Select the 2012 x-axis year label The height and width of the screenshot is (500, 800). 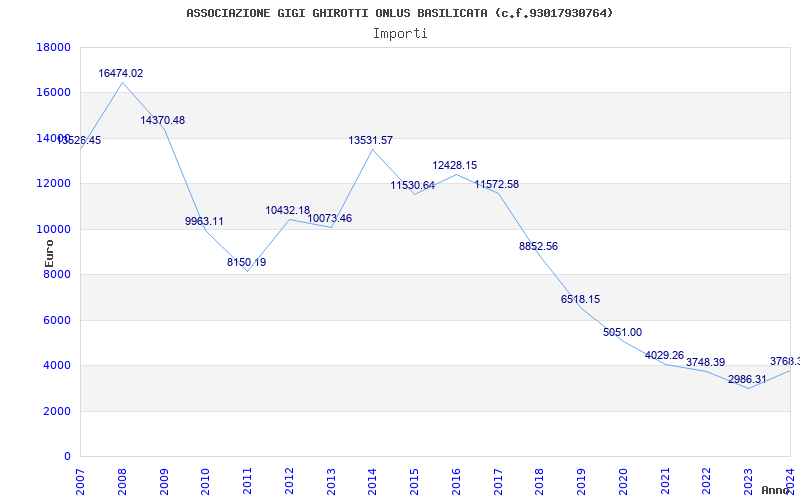point(289,482)
